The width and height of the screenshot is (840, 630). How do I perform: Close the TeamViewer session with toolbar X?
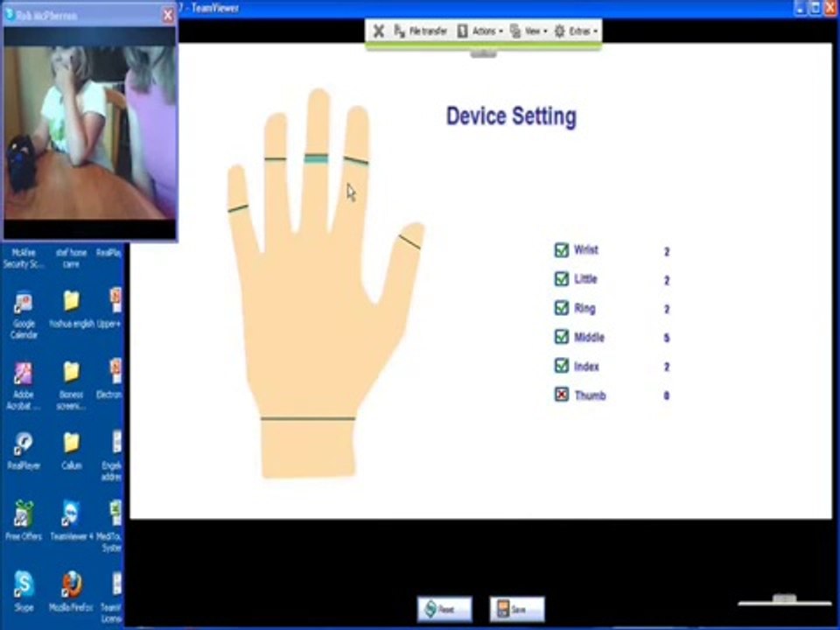coord(378,31)
